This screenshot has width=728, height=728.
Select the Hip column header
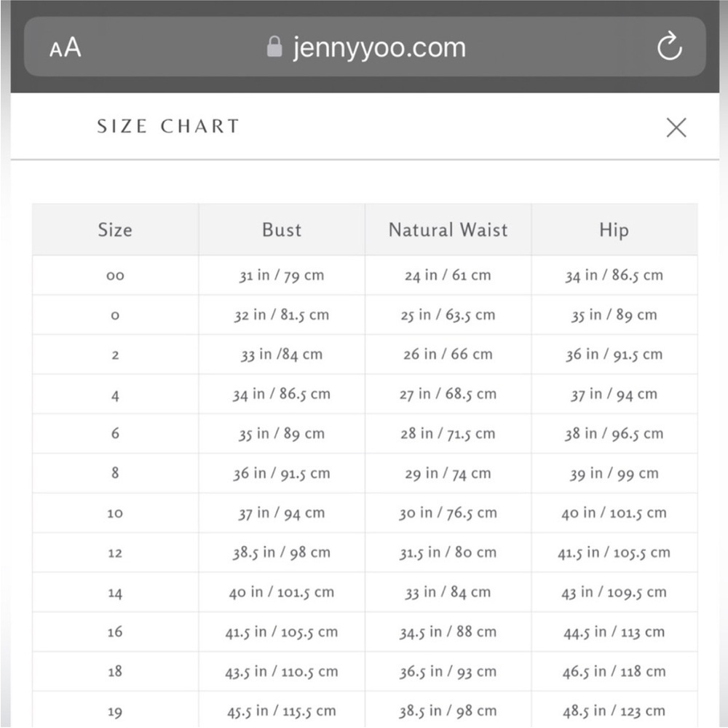(614, 230)
